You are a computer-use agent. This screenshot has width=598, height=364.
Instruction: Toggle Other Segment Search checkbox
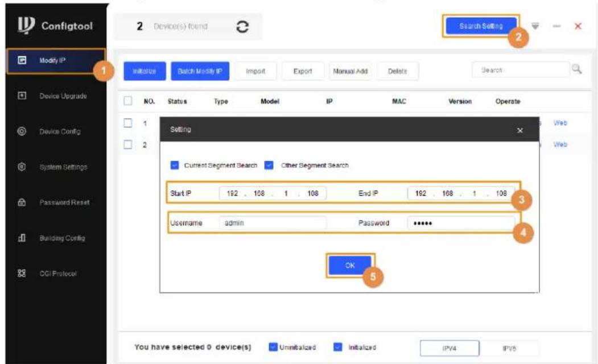(x=269, y=165)
